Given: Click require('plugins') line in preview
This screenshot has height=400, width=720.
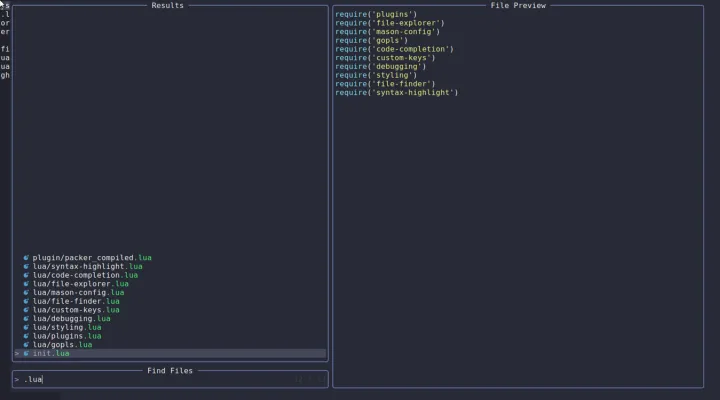Looking at the screenshot, I should (x=376, y=14).
